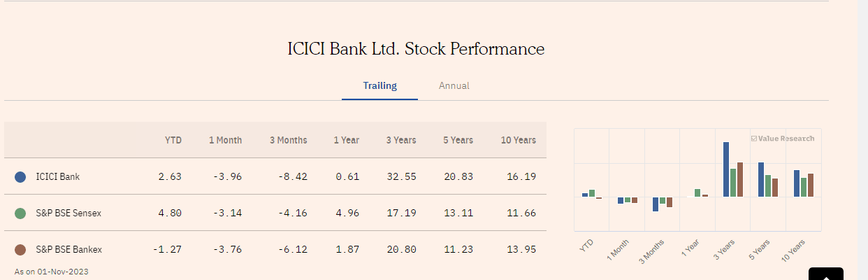This screenshot has width=868, height=280.
Task: Click the scroll-to-top arrow button
Action: pyautogui.click(x=825, y=274)
